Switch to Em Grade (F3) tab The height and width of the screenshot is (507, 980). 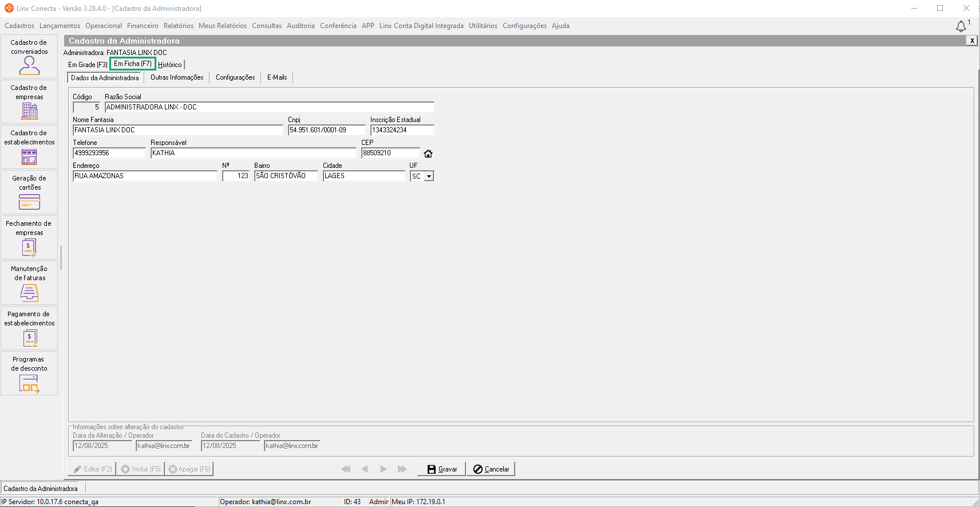point(88,65)
